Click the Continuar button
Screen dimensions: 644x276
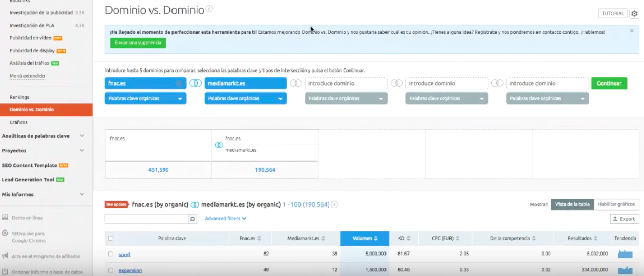click(609, 83)
